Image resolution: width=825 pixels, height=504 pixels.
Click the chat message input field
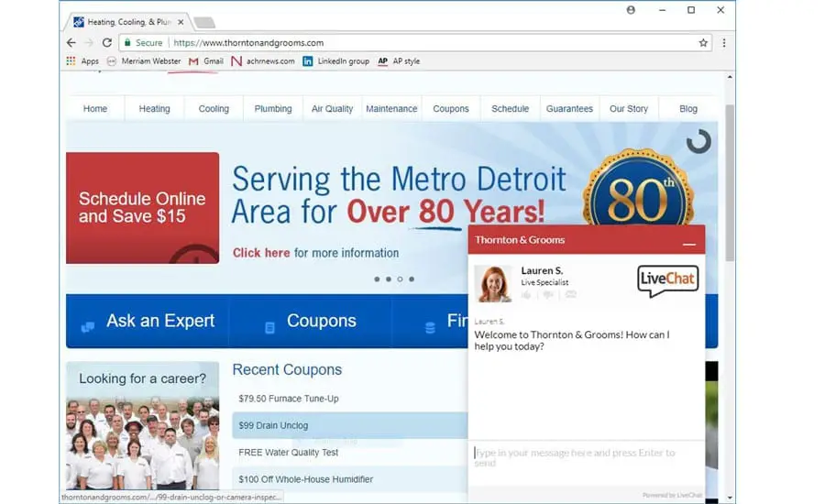point(586,463)
